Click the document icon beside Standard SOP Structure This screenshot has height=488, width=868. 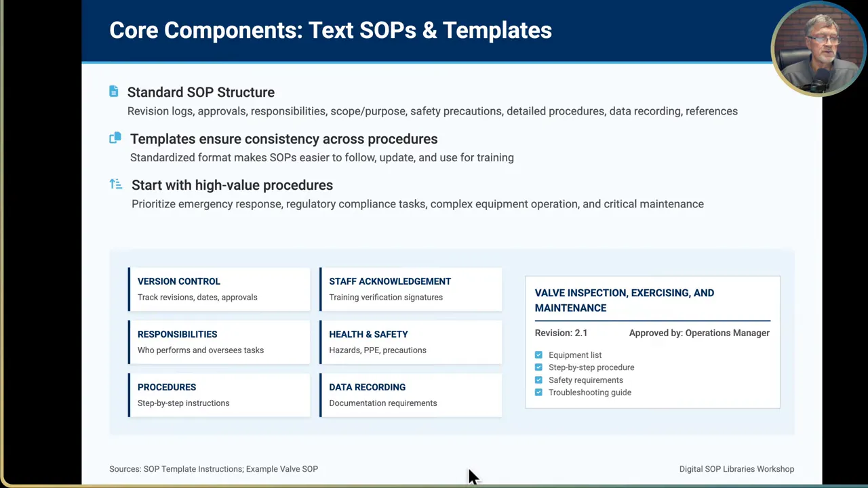[115, 91]
